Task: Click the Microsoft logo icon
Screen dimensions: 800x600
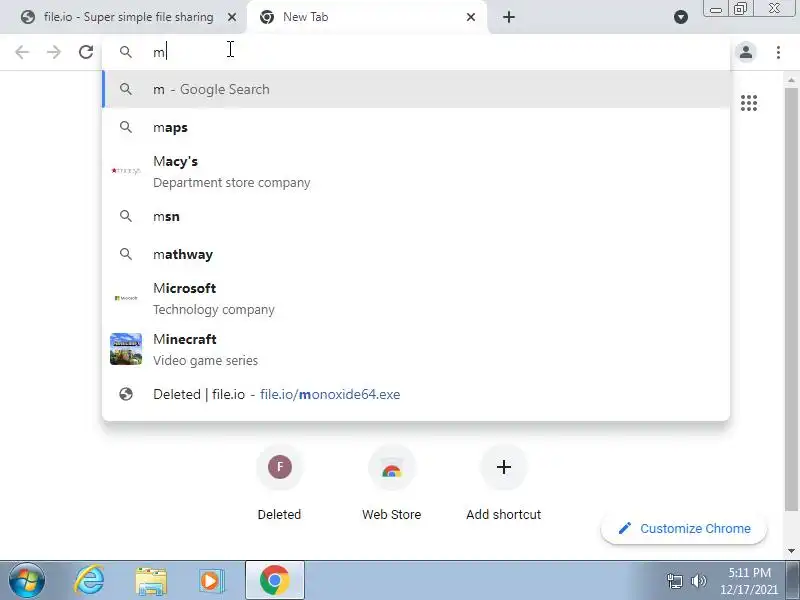Action: tap(126, 298)
